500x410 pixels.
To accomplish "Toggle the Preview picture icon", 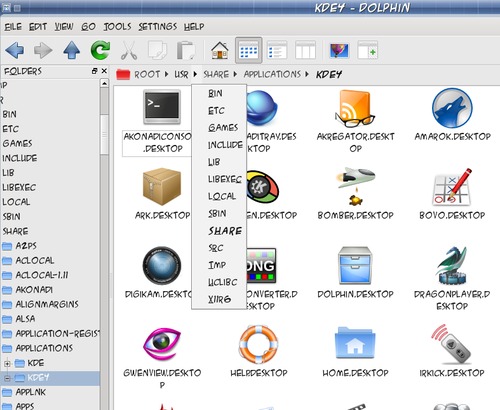I will click(x=339, y=51).
